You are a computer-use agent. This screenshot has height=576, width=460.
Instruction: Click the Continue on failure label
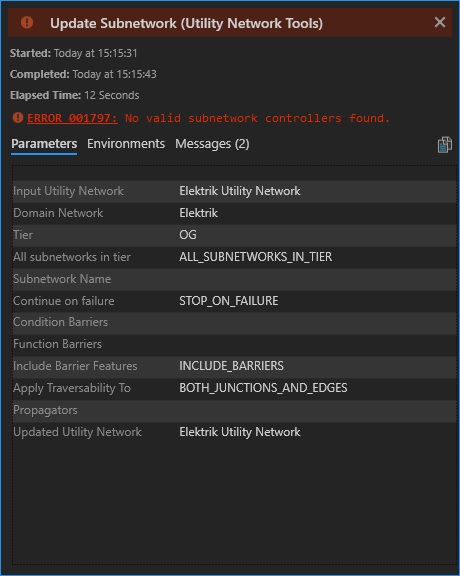point(64,301)
